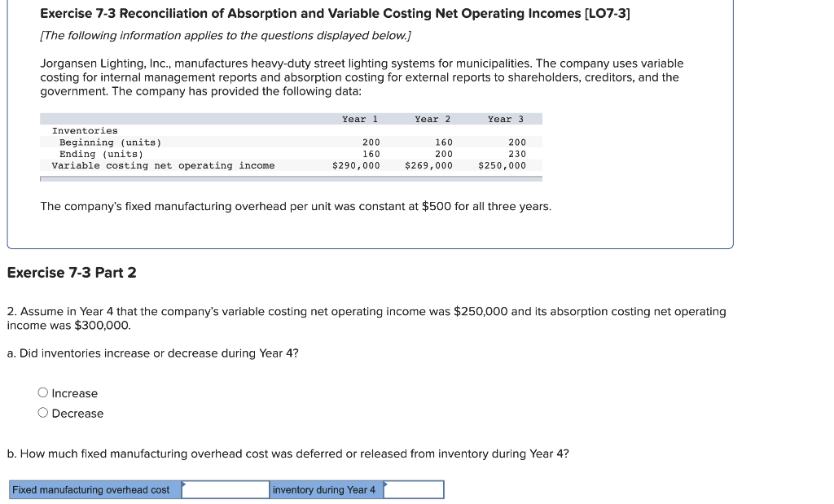
Task: Click the inventory during Year 4 input field
Action: click(x=412, y=489)
